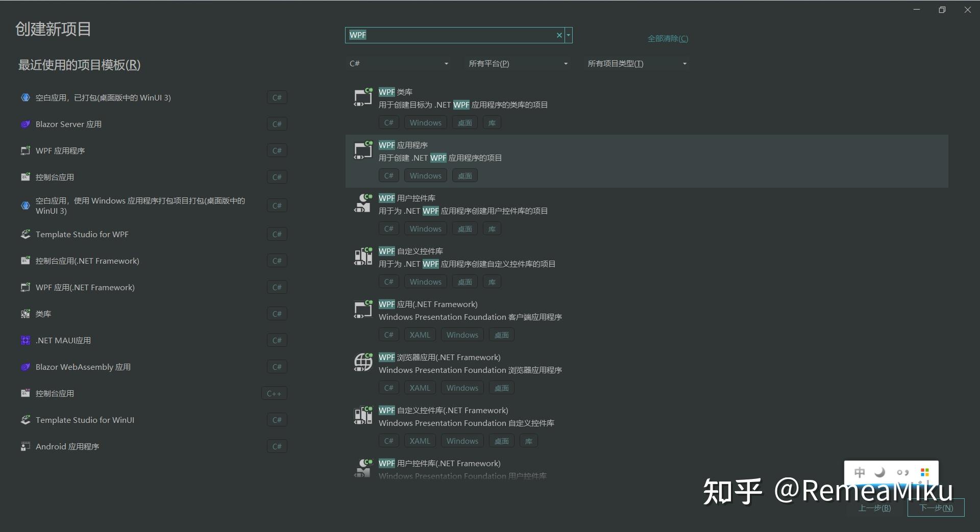Select the WPF 用户控件库 template title
This screenshot has width=980, height=532.
[407, 198]
